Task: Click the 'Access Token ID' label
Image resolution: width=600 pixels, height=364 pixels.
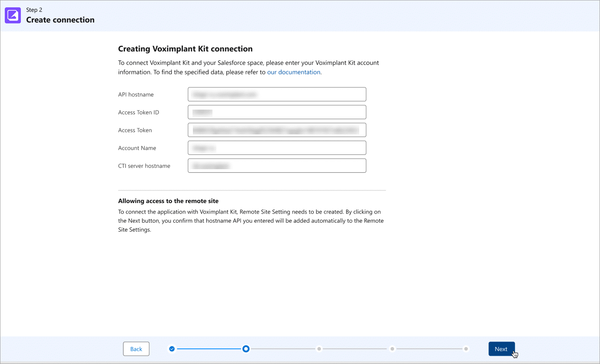Action: pyautogui.click(x=138, y=112)
